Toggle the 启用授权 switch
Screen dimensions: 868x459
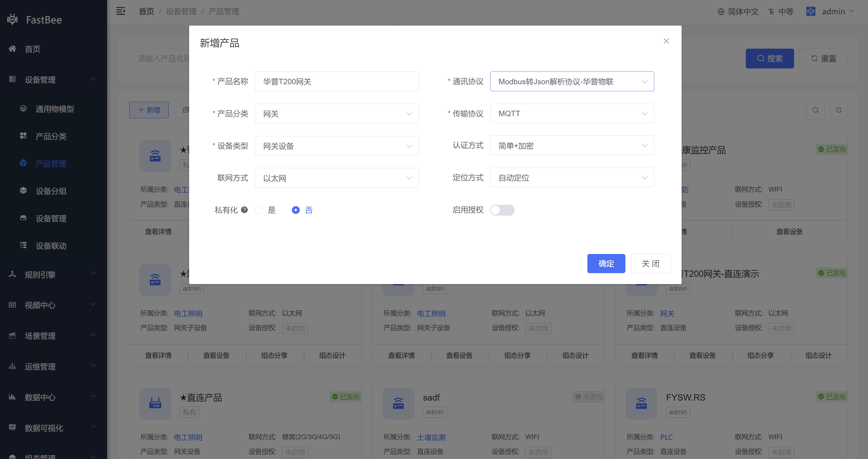click(502, 210)
